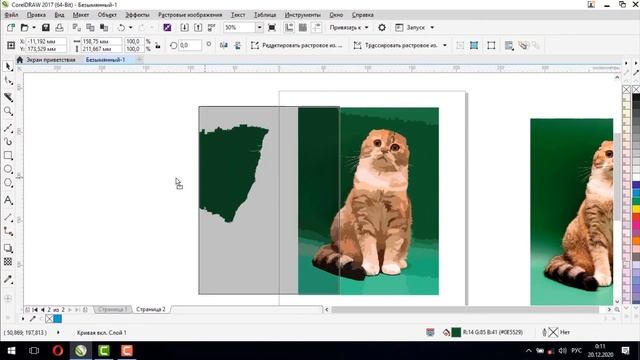Expand the Undo history dropdown arrow
The image size is (640, 360).
tap(131, 27)
